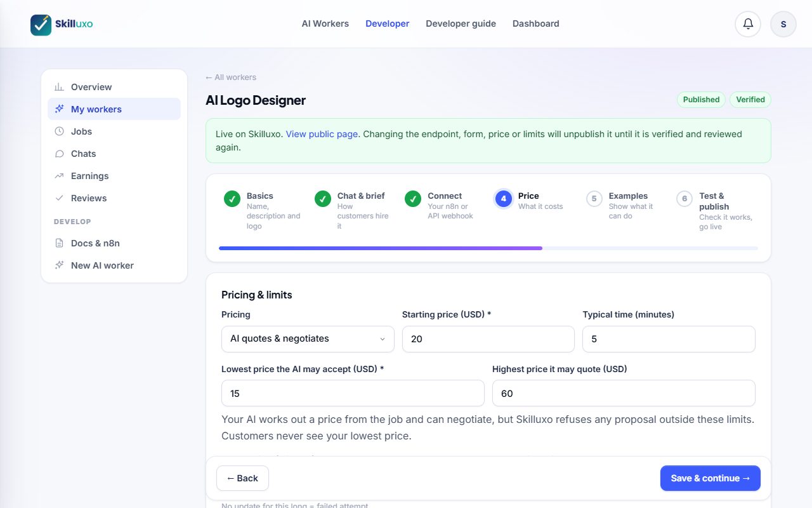Click the step 6 circle
This screenshot has height=508, width=812.
click(x=684, y=199)
